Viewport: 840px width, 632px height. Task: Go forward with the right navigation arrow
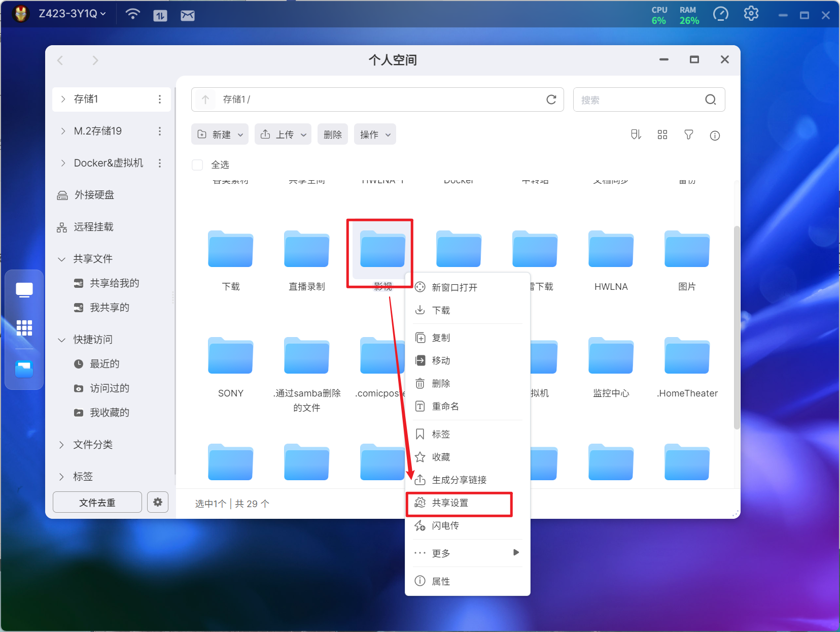[x=95, y=60]
